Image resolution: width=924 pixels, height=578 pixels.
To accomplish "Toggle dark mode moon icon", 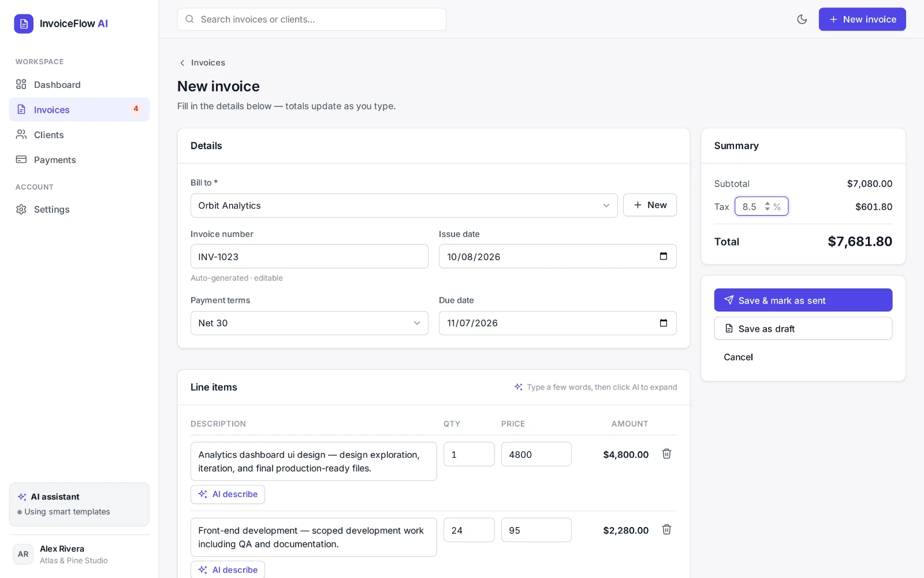I will click(802, 19).
